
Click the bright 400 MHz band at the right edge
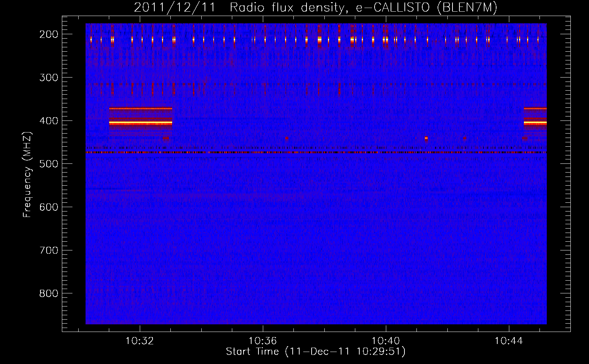click(535, 123)
